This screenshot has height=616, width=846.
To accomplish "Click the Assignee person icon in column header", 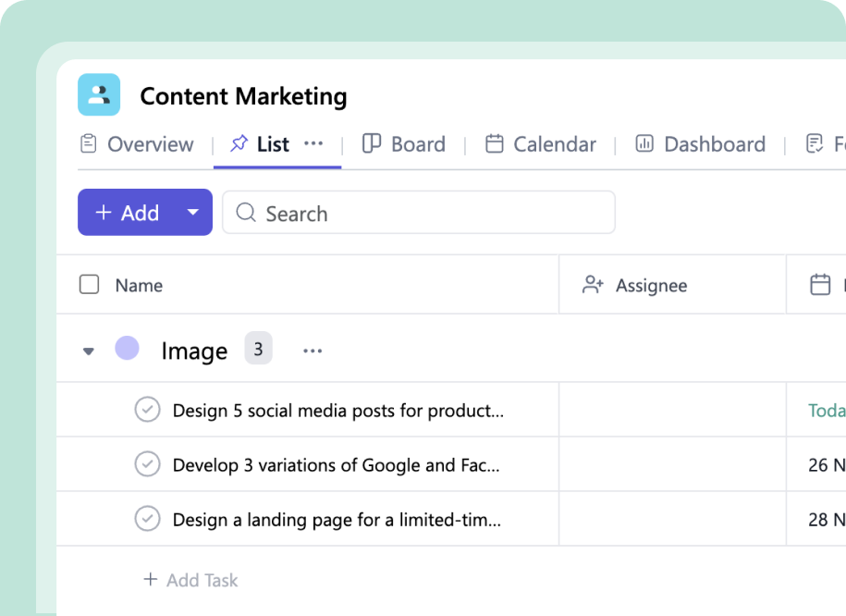I will [x=592, y=284].
